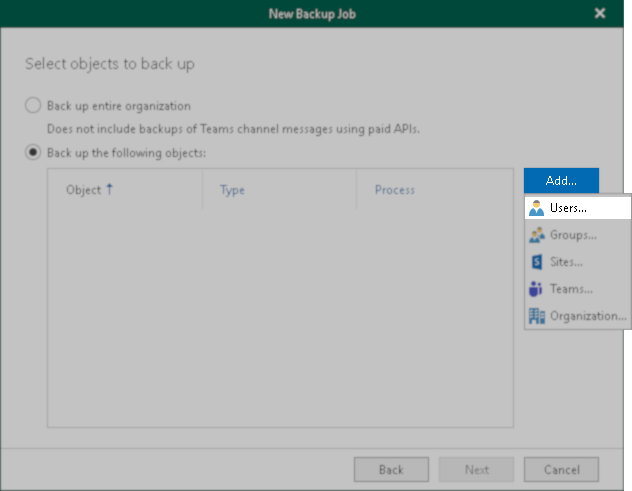Click the Users person icon in menu
The height and width of the screenshot is (491, 632).
pos(536,208)
